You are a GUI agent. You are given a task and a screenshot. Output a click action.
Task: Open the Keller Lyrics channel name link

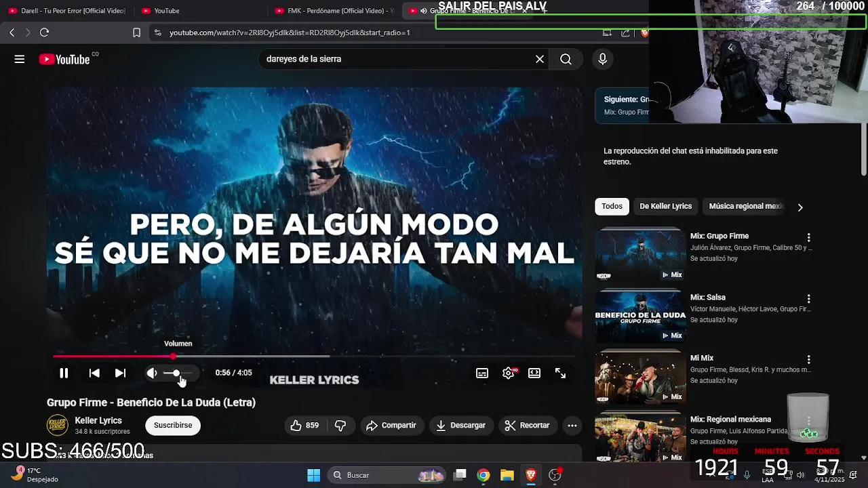click(98, 420)
